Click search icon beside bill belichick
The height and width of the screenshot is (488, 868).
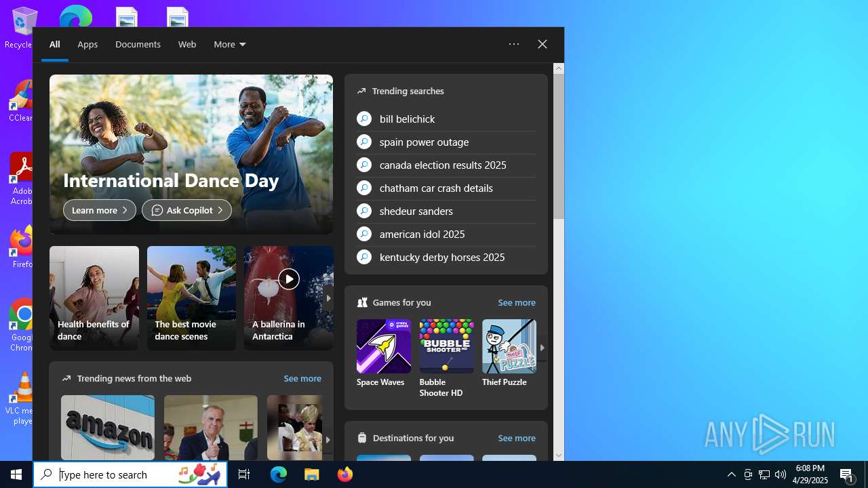[364, 119]
